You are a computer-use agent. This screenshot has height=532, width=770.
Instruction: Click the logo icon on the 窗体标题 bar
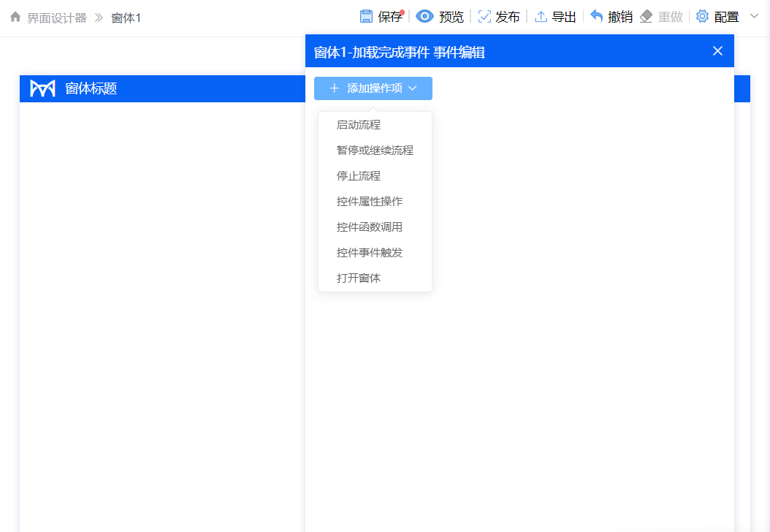click(42, 88)
